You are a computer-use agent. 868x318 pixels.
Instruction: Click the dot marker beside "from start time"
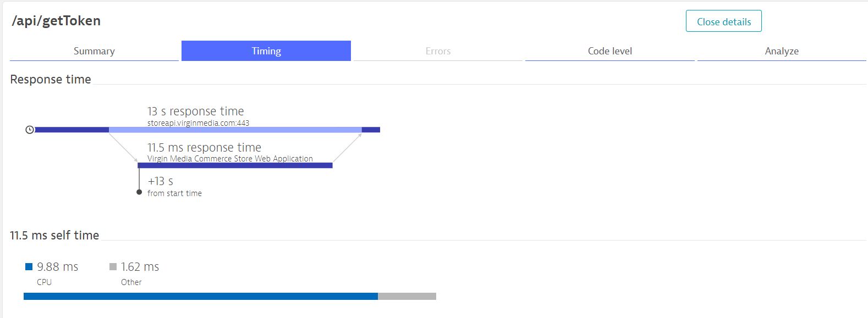pyautogui.click(x=139, y=192)
